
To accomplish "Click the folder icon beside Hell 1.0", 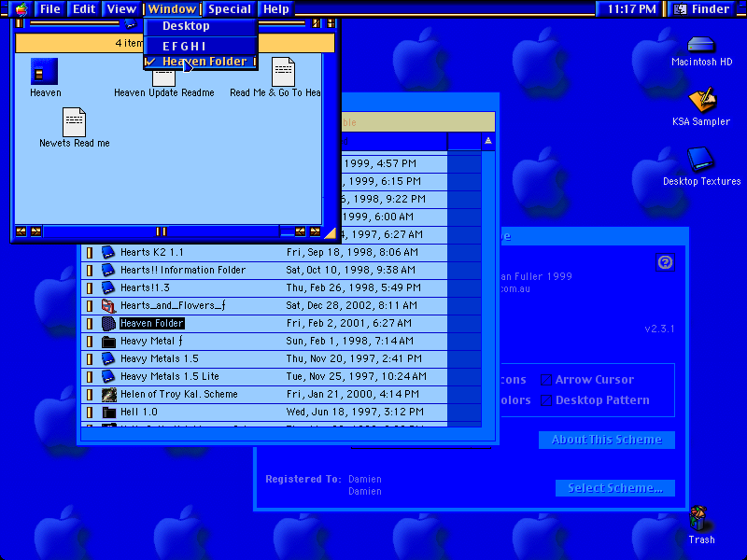I will coord(108,412).
